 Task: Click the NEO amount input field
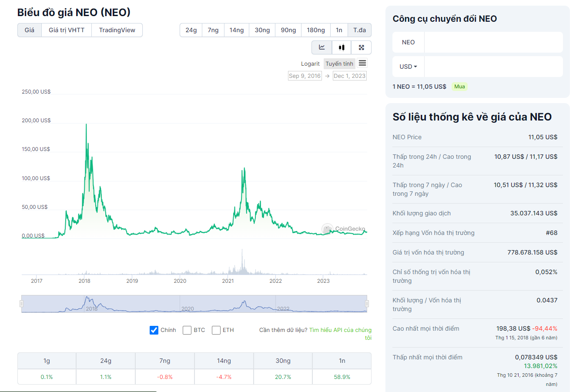[493, 42]
